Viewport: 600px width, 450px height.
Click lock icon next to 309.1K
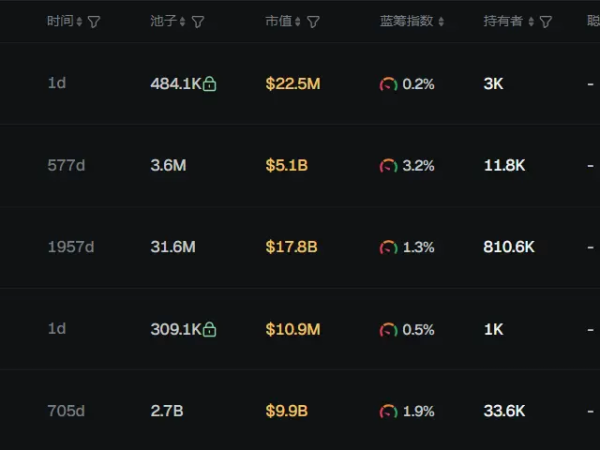point(209,329)
